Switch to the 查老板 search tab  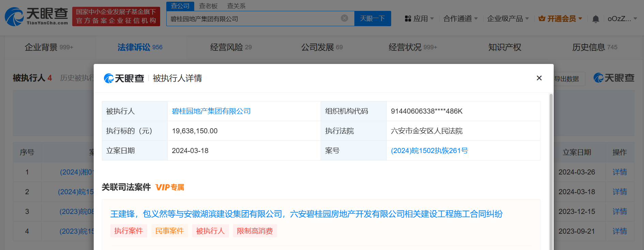(208, 6)
